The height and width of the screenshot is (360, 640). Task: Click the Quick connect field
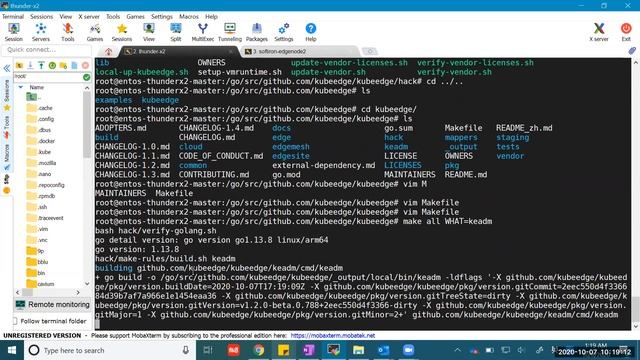coord(47,49)
